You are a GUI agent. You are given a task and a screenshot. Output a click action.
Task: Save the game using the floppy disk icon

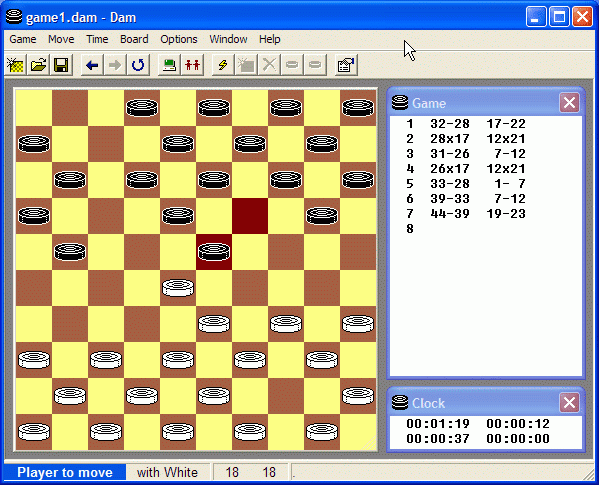coord(62,65)
